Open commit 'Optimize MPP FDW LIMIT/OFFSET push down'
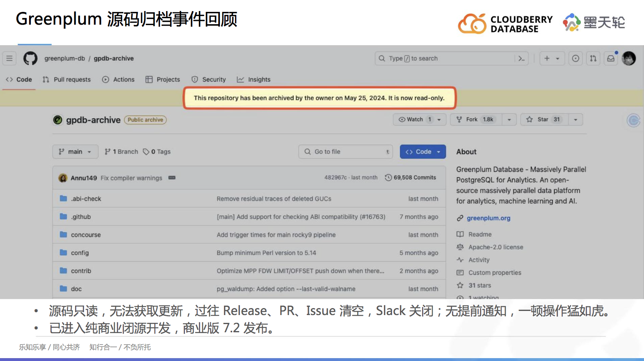This screenshot has height=361, width=644. pos(300,271)
